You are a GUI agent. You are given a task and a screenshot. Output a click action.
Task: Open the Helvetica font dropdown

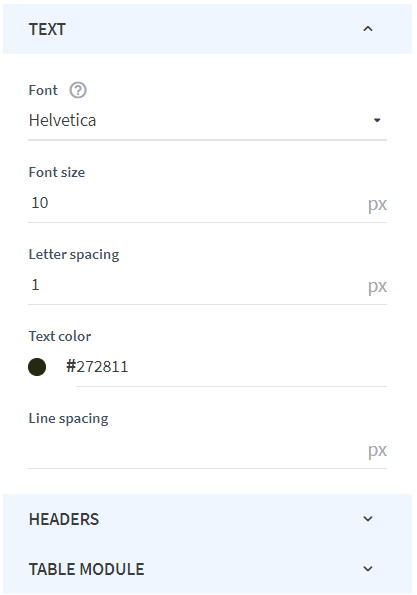coord(208,121)
